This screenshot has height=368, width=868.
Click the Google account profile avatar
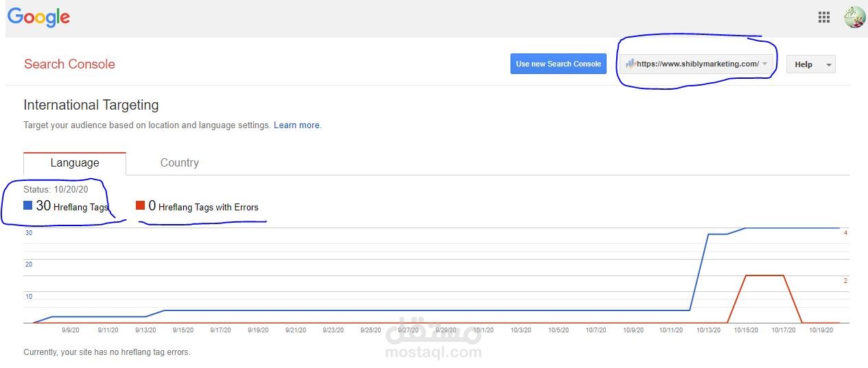(854, 17)
